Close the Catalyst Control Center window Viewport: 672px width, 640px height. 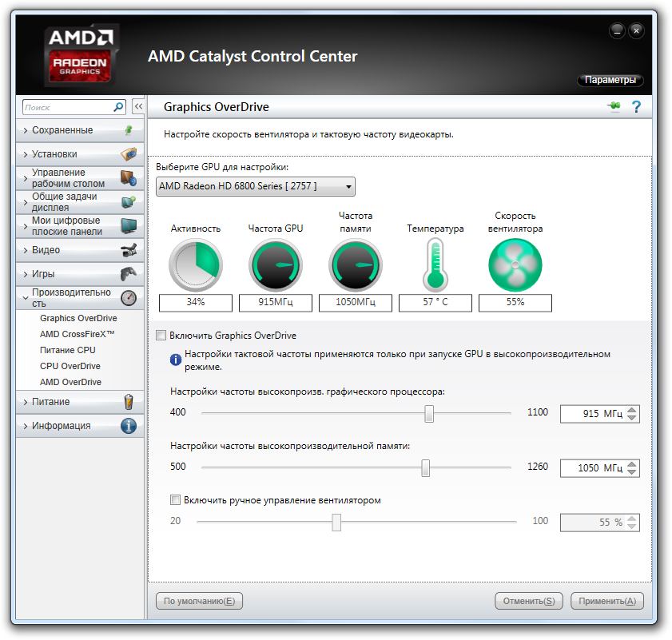tap(636, 31)
